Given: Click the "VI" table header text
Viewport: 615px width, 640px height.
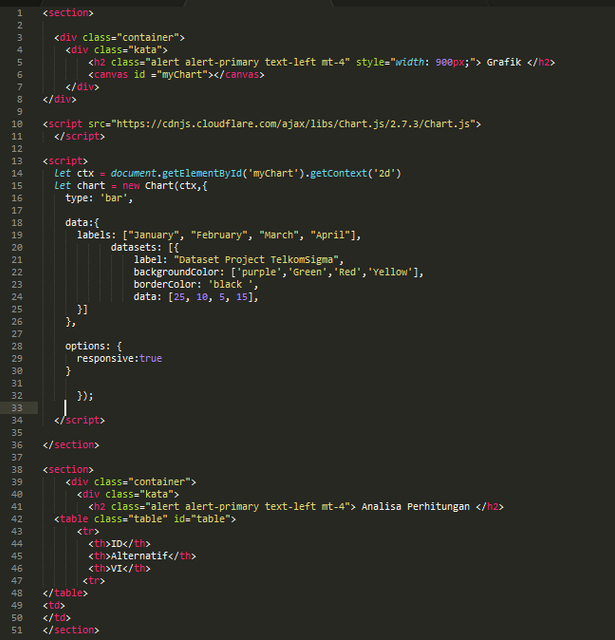Looking at the screenshot, I should pyautogui.click(x=117, y=568).
